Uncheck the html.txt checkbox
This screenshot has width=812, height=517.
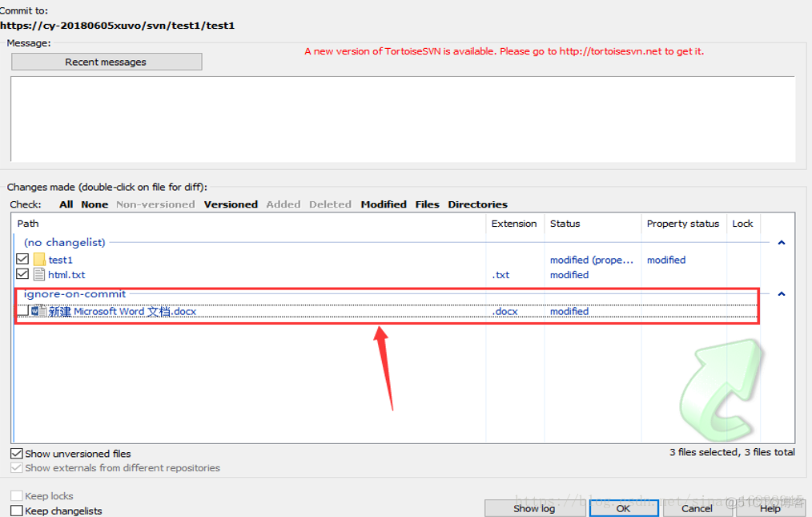pyautogui.click(x=22, y=274)
